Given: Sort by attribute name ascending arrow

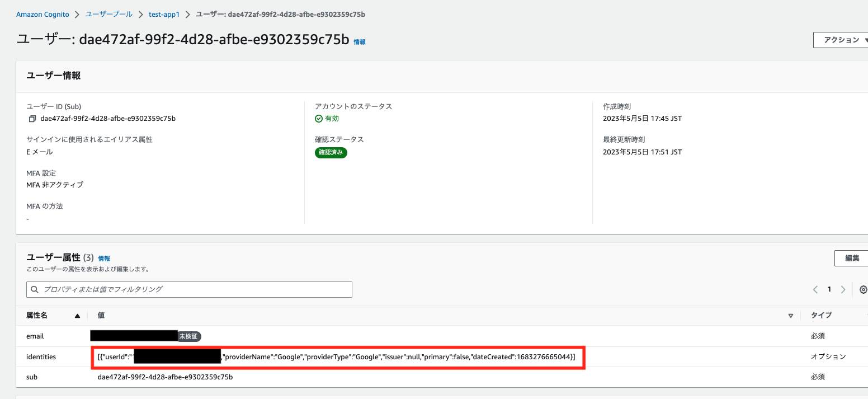Looking at the screenshot, I should coord(77,316).
